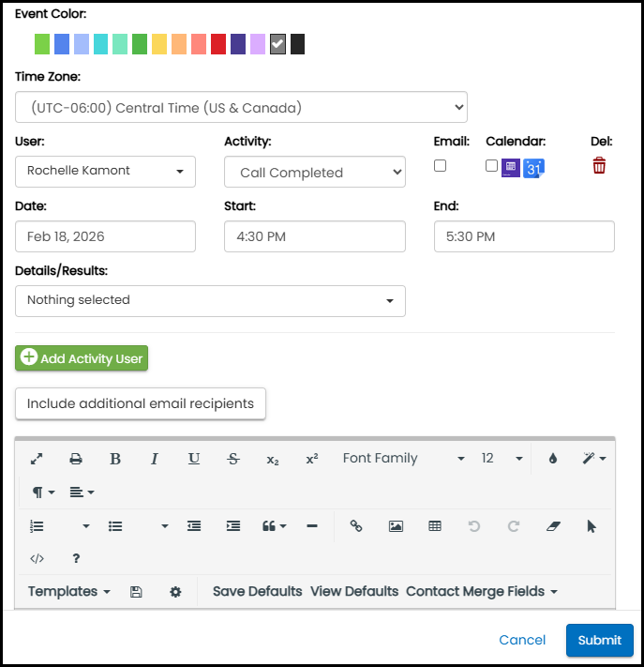
Task: Open the magic wand style menu
Action: point(593,458)
